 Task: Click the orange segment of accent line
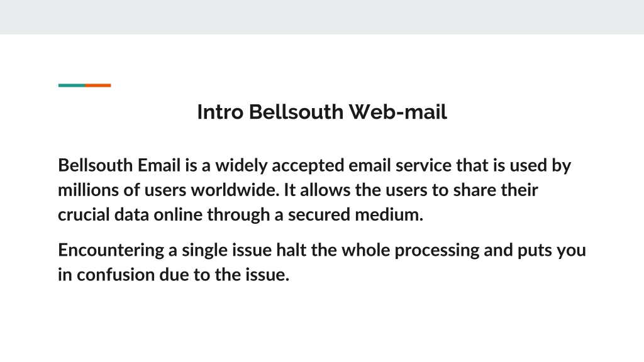click(x=97, y=85)
